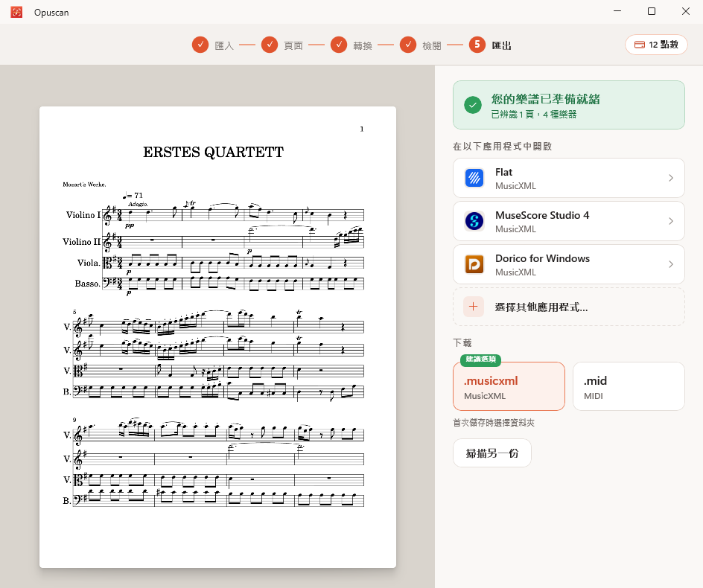
Task: Select the .musicxml download format
Action: [509, 386]
